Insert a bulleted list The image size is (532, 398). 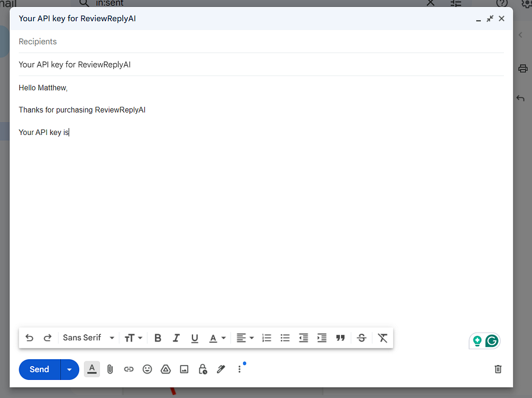coord(285,338)
